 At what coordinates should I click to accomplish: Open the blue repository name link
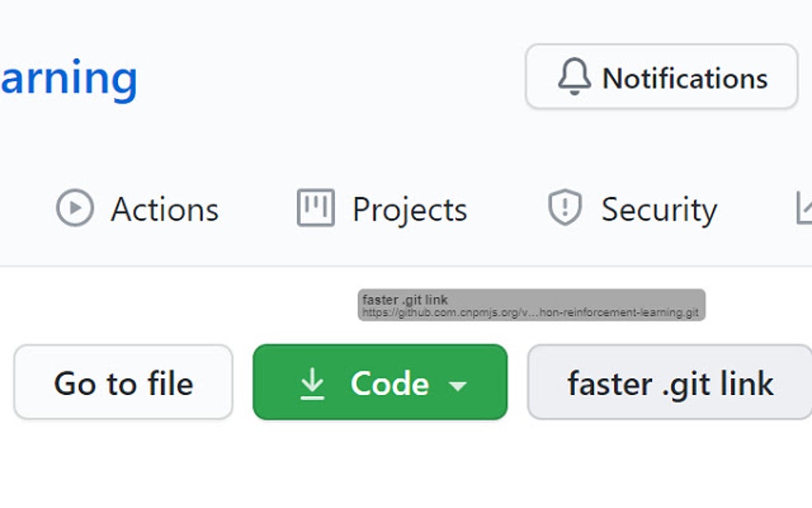click(68, 78)
